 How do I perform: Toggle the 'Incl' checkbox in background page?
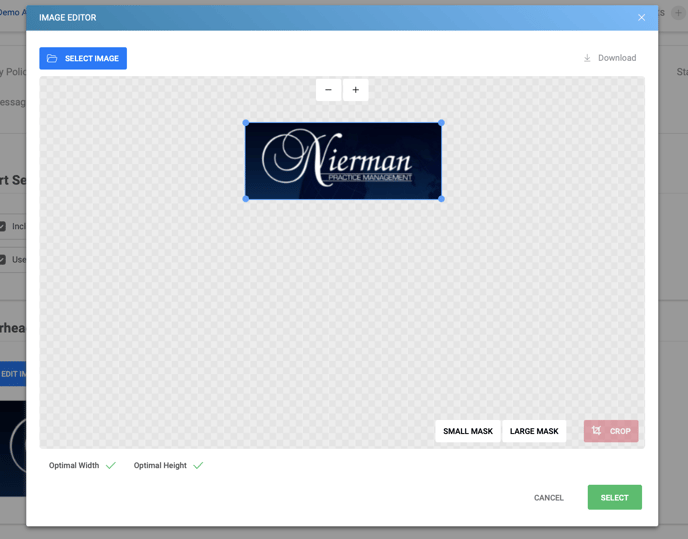tap(2, 226)
